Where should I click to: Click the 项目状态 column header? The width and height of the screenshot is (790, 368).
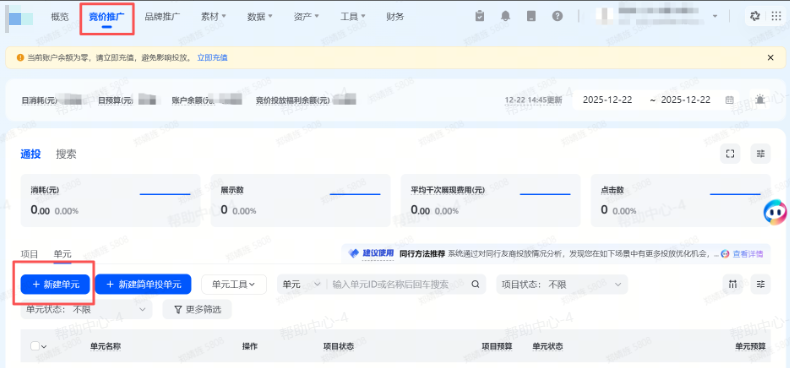point(338,346)
